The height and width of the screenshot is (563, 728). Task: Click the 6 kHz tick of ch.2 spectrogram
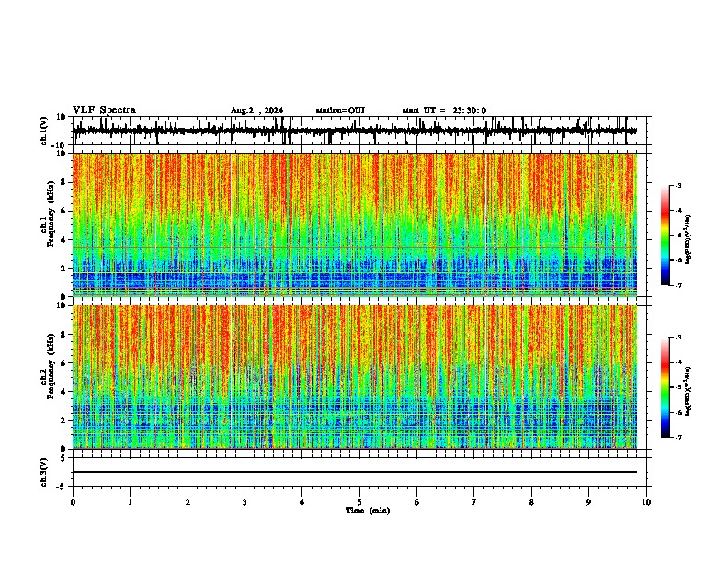[63, 362]
